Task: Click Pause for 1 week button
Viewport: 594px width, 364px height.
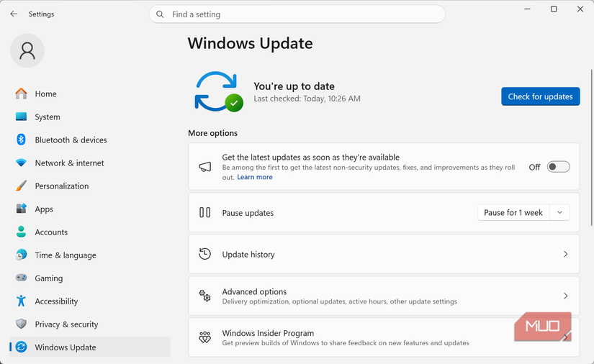Action: [513, 213]
